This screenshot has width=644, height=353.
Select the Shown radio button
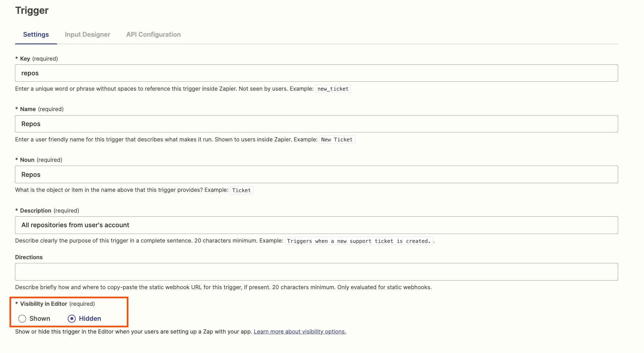click(x=22, y=319)
